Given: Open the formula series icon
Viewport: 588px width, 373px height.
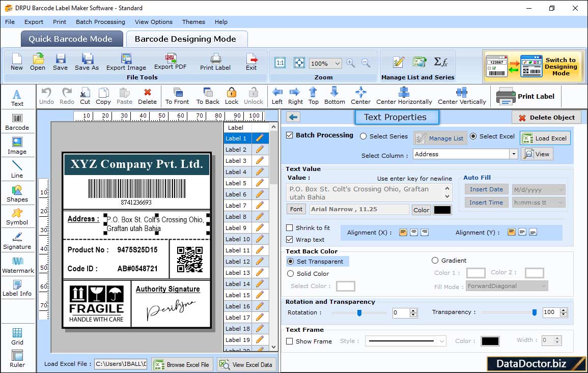Looking at the screenshot, I should tap(441, 62).
